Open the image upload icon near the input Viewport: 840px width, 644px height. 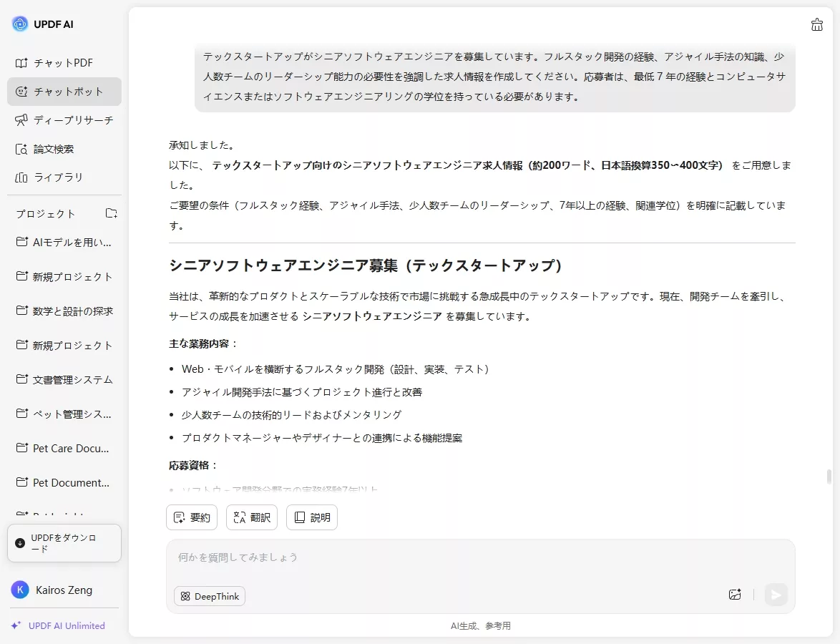point(734,595)
